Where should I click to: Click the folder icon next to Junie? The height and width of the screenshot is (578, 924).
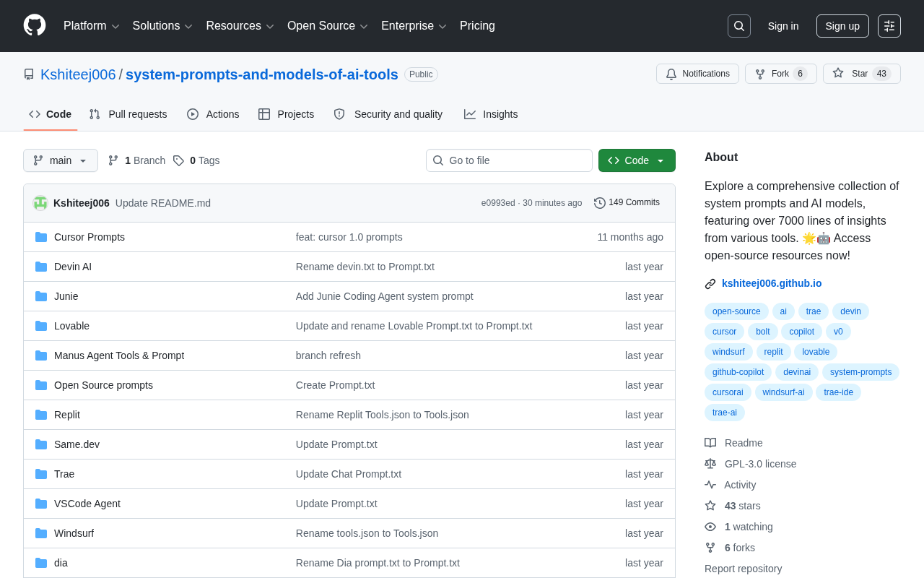coord(41,296)
